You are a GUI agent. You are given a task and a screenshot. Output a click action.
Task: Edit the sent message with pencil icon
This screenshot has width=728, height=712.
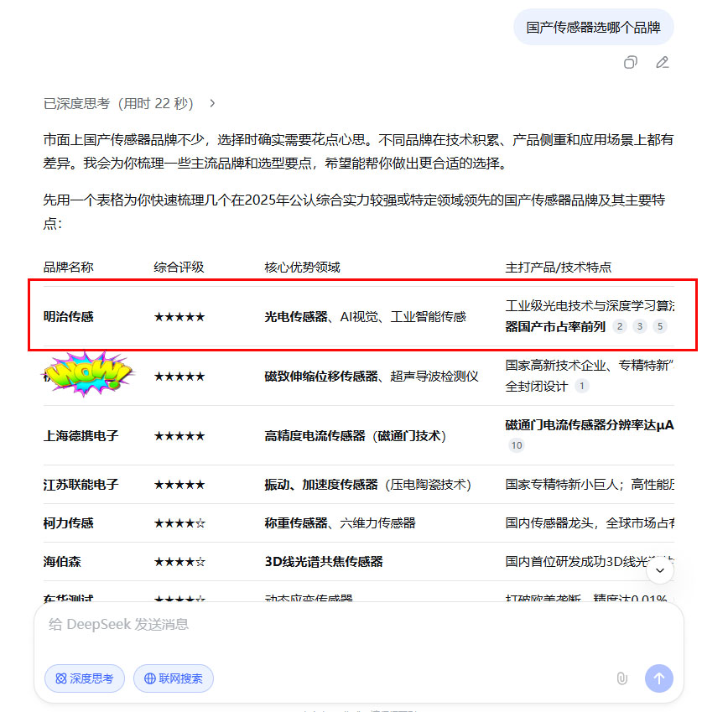point(663,62)
